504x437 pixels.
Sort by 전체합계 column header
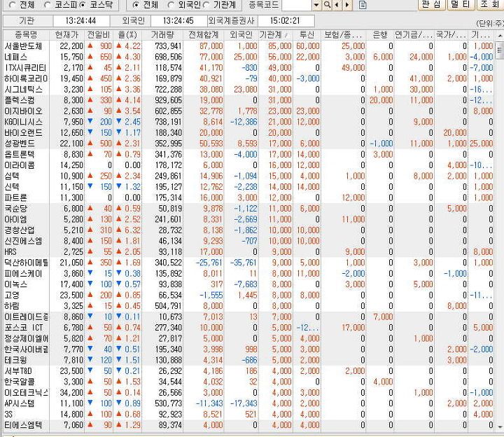pyautogui.click(x=204, y=35)
